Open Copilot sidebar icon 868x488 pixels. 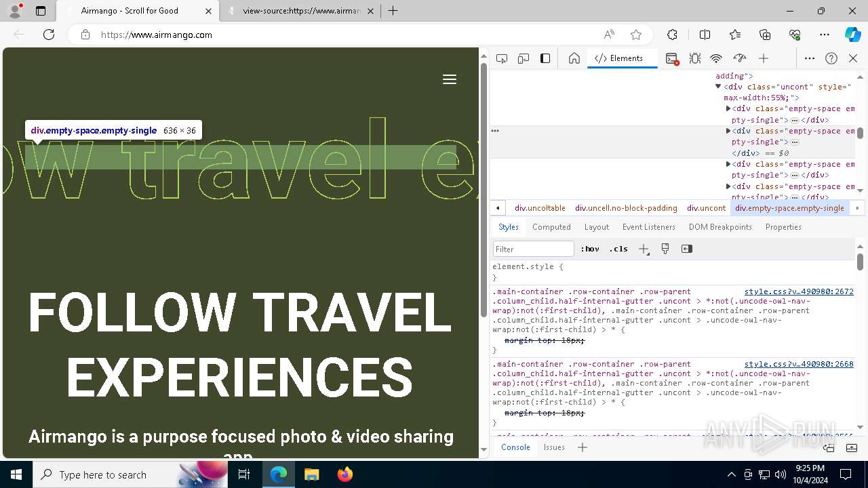click(852, 35)
